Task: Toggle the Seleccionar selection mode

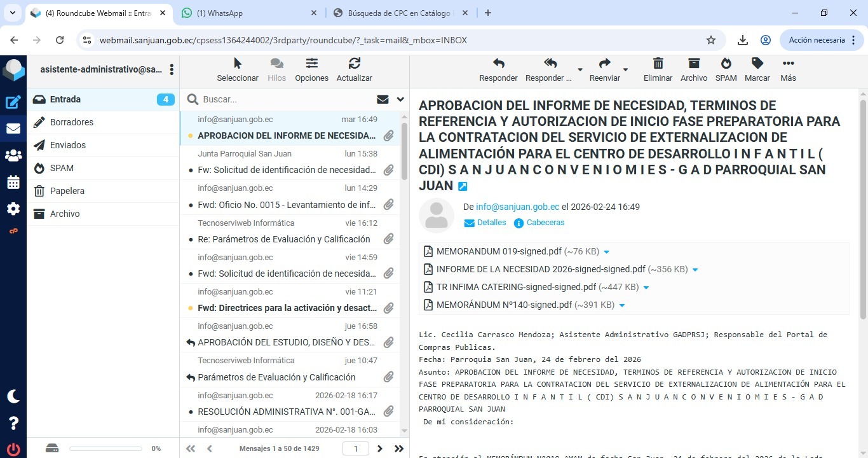Action: tap(238, 64)
